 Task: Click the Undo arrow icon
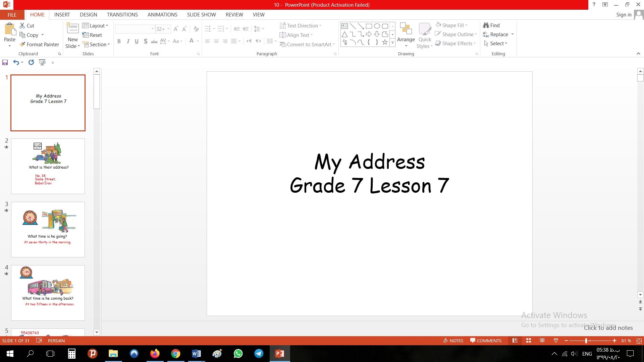[16, 62]
